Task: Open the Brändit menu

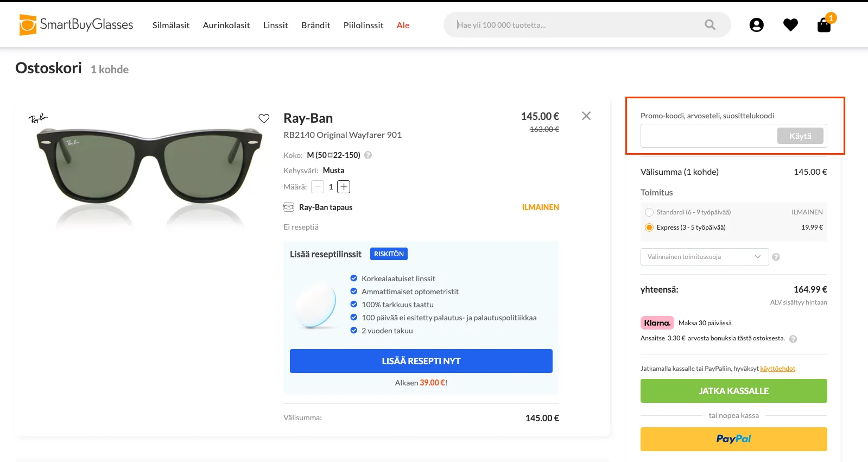Action: tap(316, 25)
